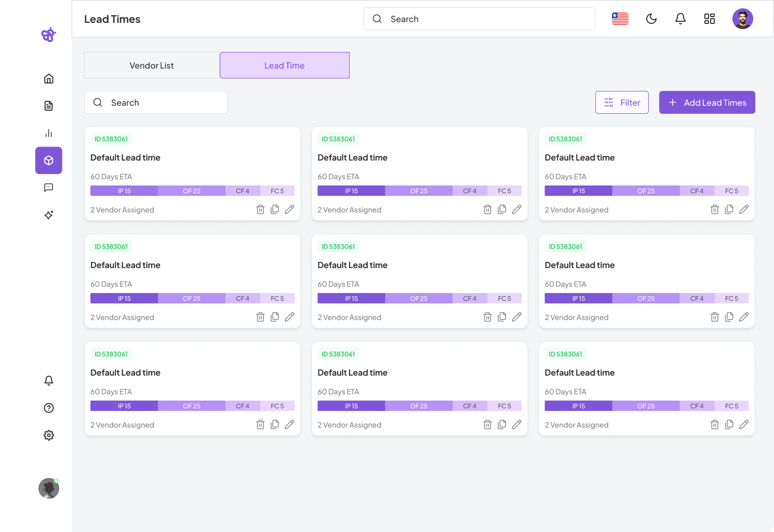The height and width of the screenshot is (532, 774).
Task: Open the apps grid icon in header
Action: [x=709, y=19]
